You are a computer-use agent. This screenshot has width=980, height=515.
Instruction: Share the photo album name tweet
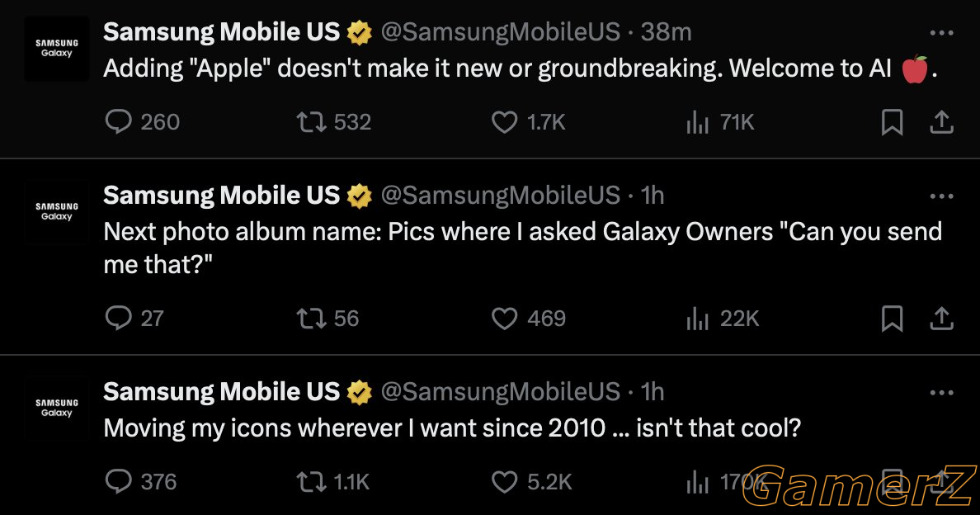tap(941, 318)
